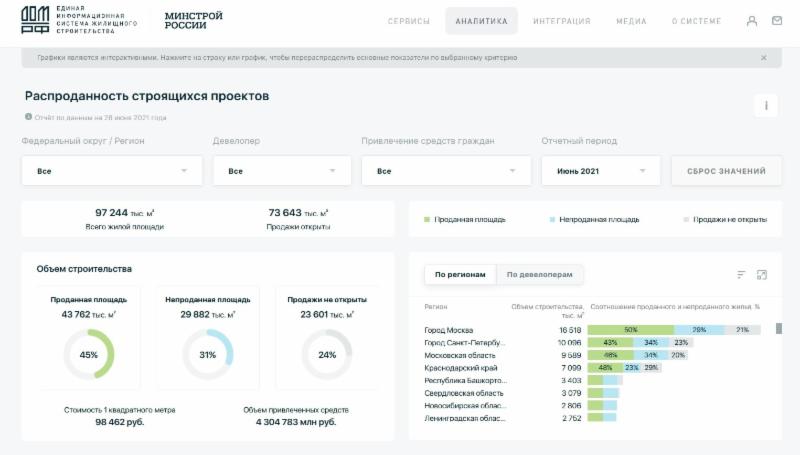
Task: Open the Федеральный округ / Регион dropdown
Action: tap(111, 171)
